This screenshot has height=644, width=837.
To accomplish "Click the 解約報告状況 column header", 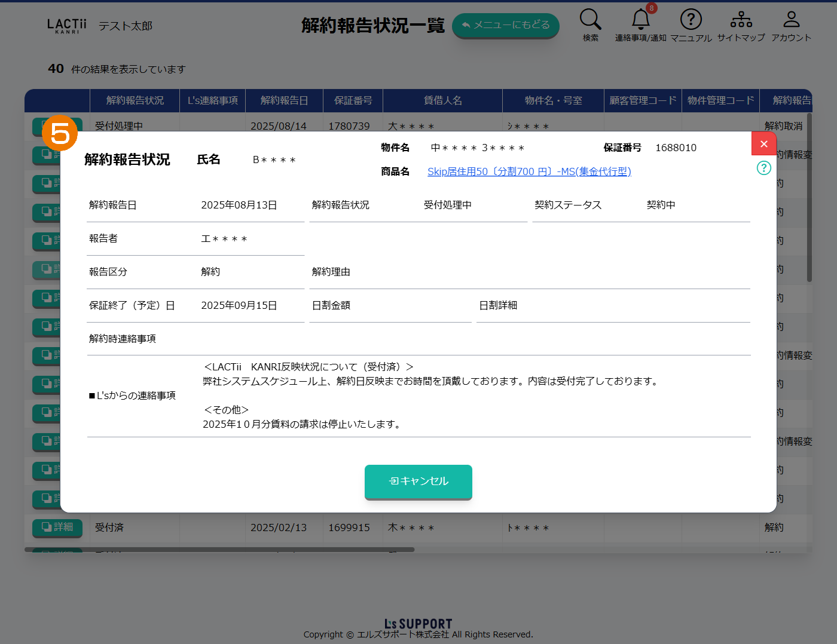I will tap(135, 100).
